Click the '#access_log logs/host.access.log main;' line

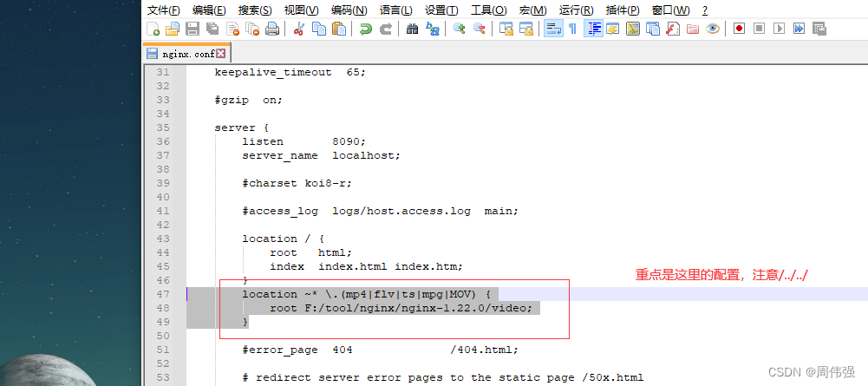coord(381,211)
